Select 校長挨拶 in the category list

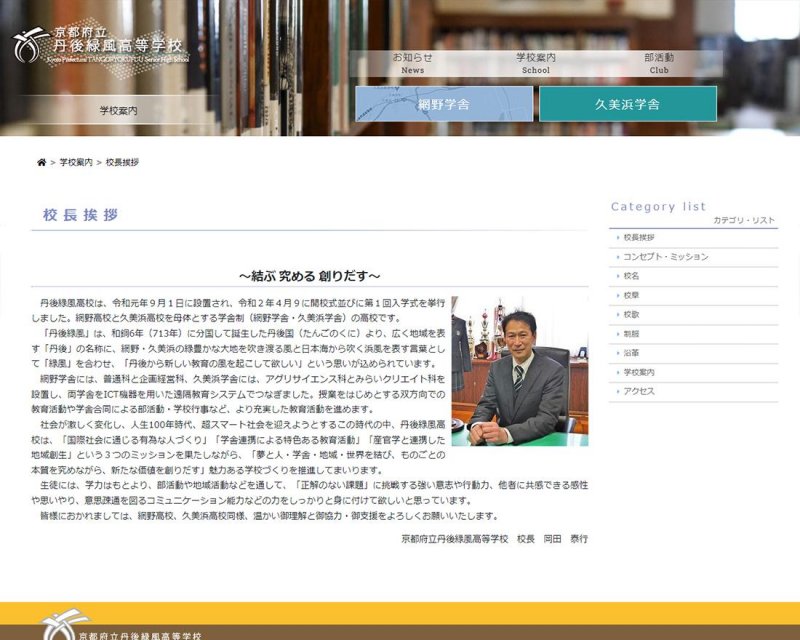(x=639, y=238)
